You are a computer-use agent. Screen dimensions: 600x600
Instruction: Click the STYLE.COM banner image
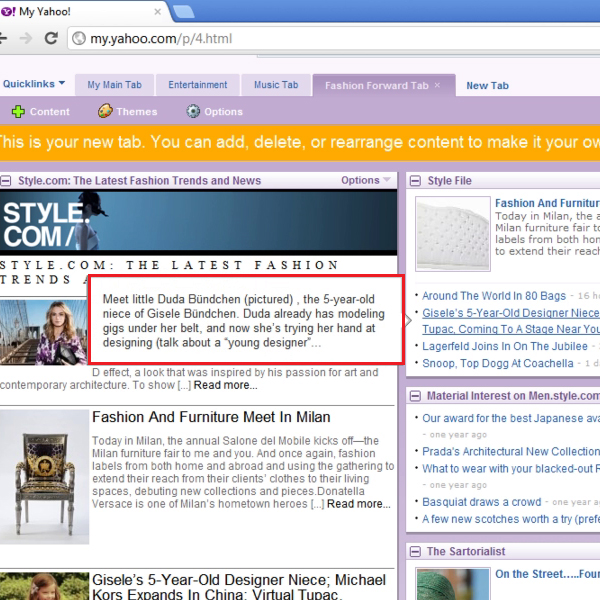coord(198,222)
